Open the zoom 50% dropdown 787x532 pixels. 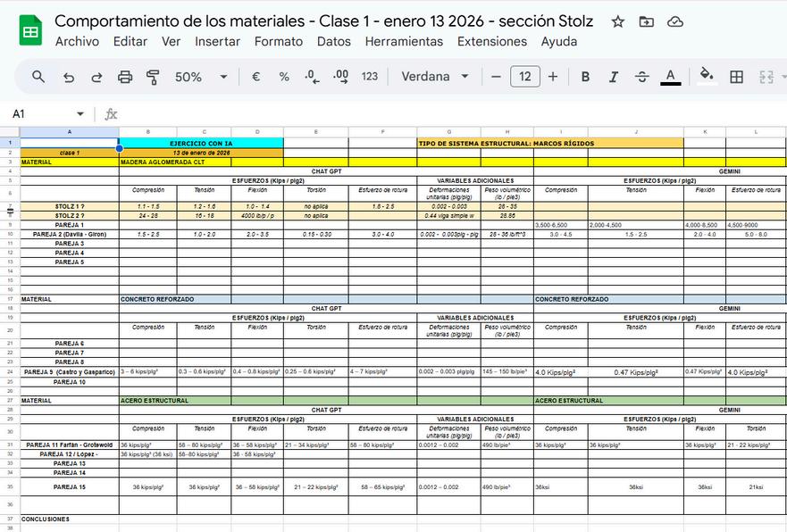point(201,77)
